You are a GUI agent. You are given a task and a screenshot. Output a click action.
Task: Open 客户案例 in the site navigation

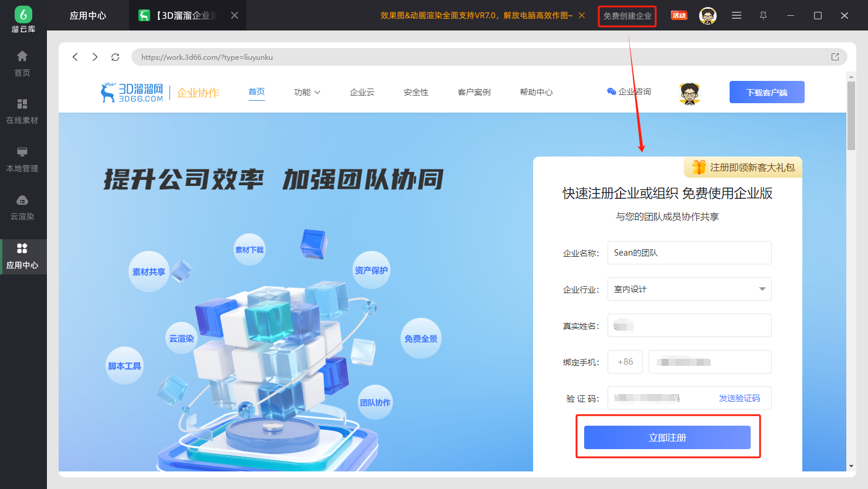pyautogui.click(x=474, y=92)
